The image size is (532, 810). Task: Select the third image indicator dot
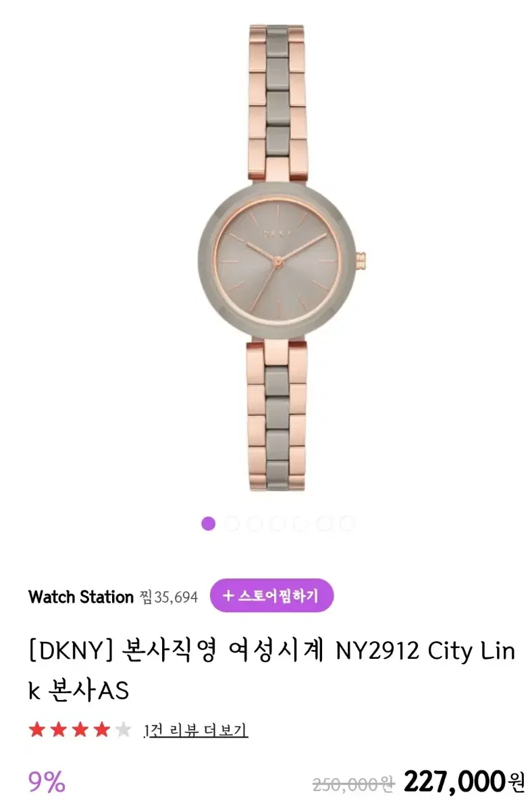coord(255,523)
